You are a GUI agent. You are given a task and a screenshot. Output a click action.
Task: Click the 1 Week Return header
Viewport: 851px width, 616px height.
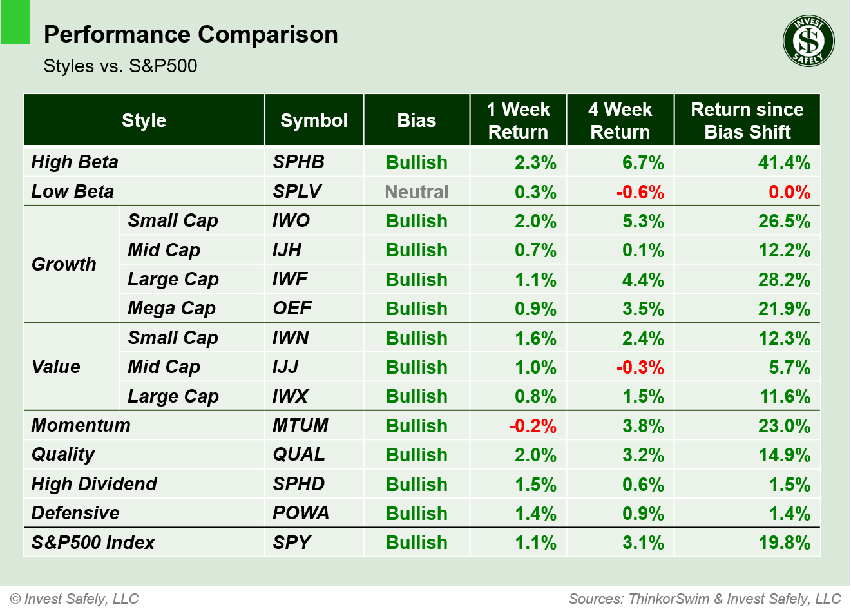tap(518, 120)
